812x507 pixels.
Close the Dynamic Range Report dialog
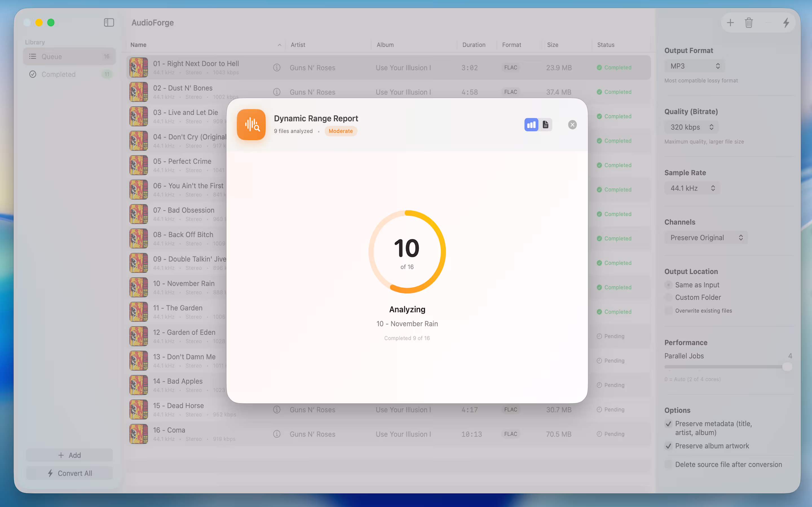click(x=572, y=124)
